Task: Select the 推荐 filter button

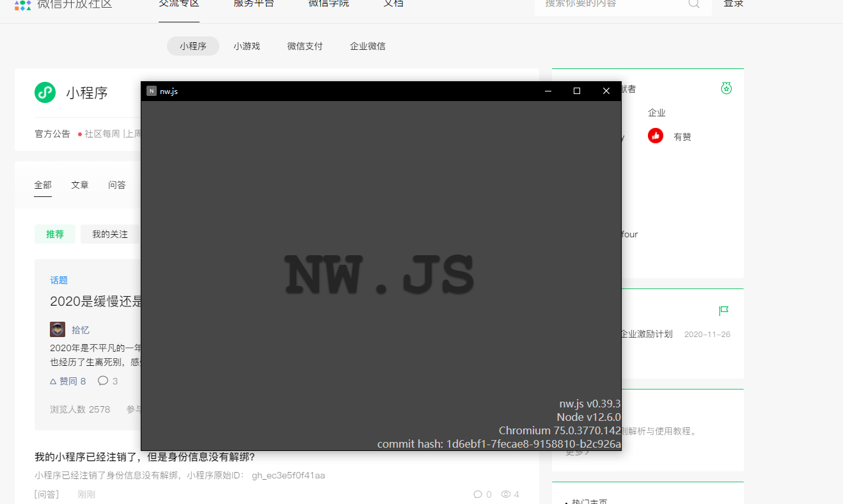Action: (x=55, y=234)
